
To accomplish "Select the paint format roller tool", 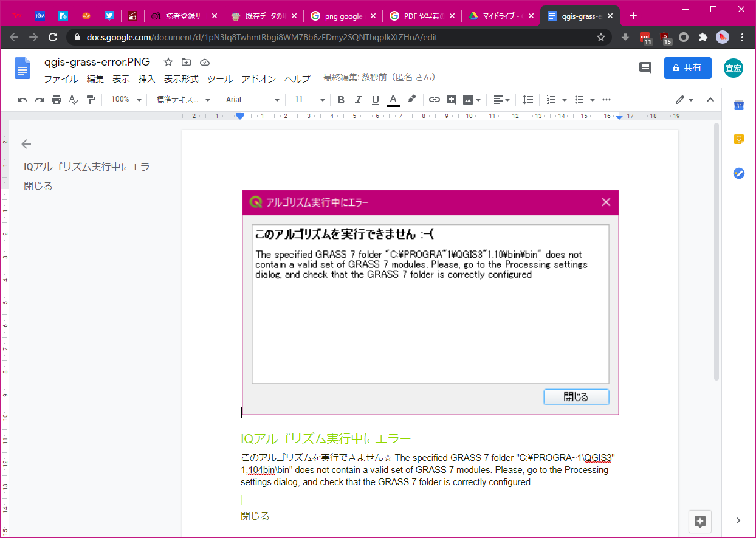I will pyautogui.click(x=91, y=100).
